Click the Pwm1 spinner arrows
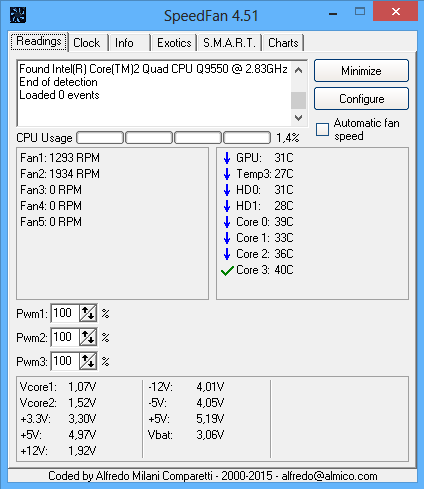This screenshot has width=424, height=489. [x=88, y=313]
